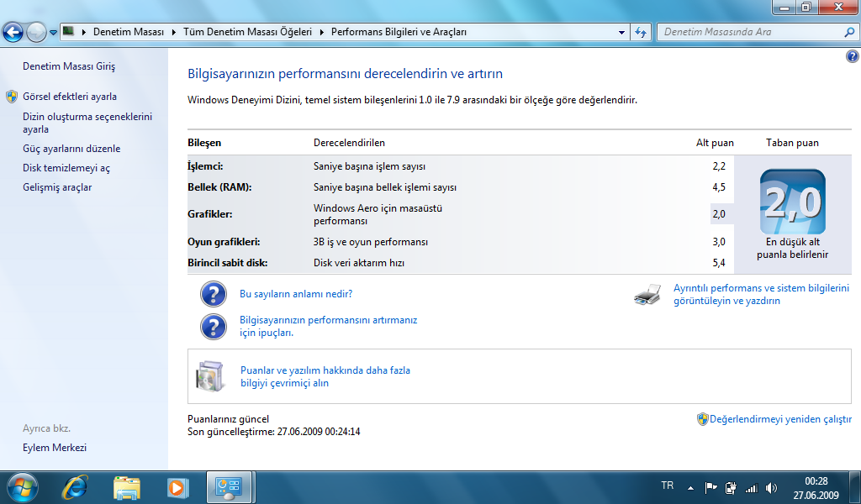Show hidden tray icons arrow
The width and height of the screenshot is (861, 504).
click(x=691, y=487)
